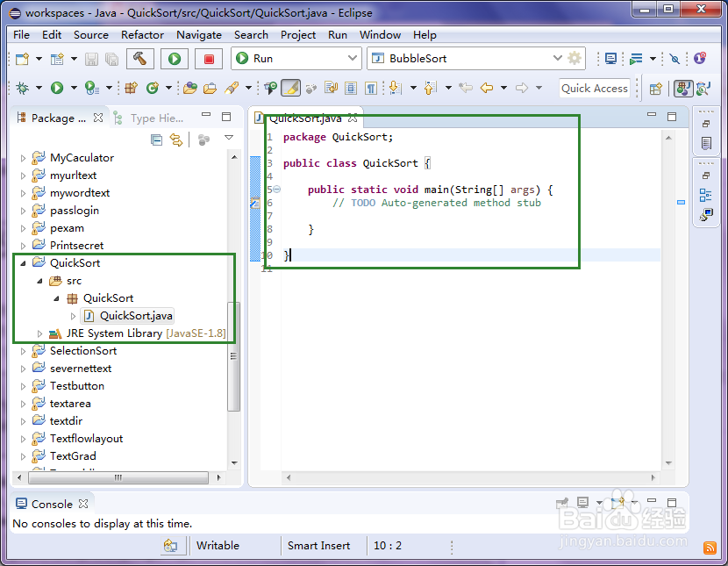
Task: Click the New Java Package icon
Action: pyautogui.click(x=131, y=88)
